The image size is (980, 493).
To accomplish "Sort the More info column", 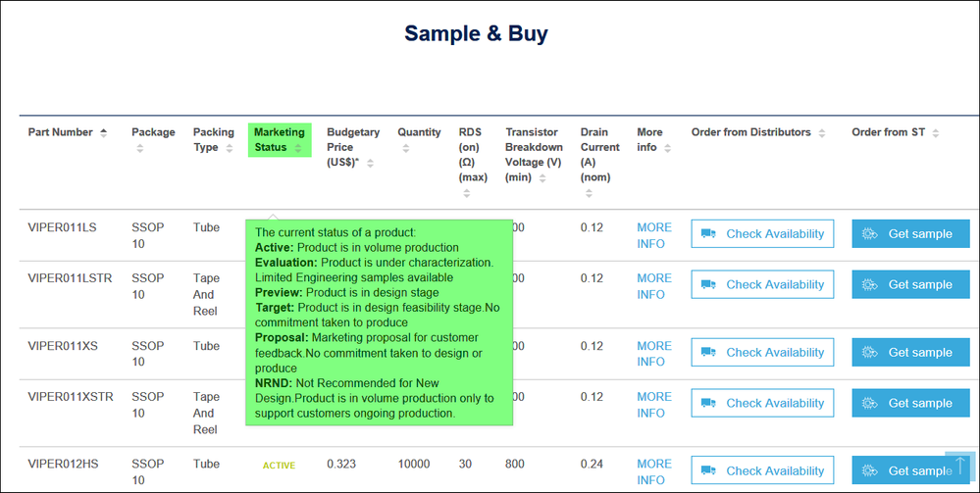I will (667, 148).
